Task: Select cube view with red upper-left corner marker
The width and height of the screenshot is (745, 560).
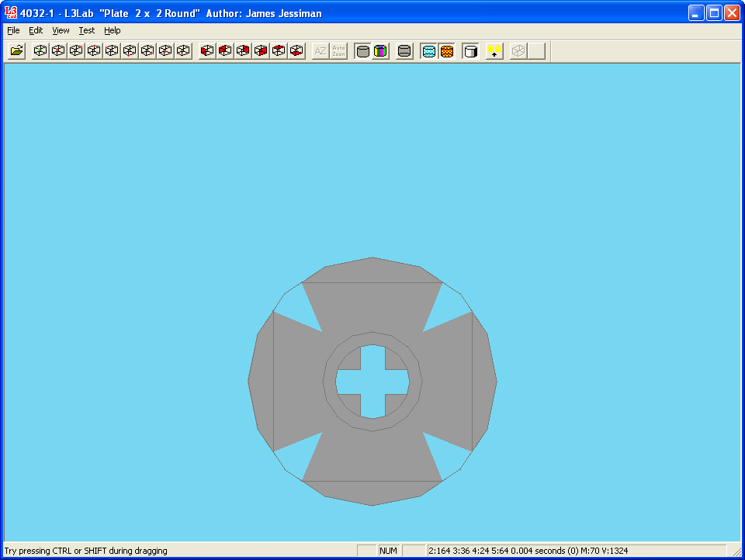Action: (x=112, y=51)
